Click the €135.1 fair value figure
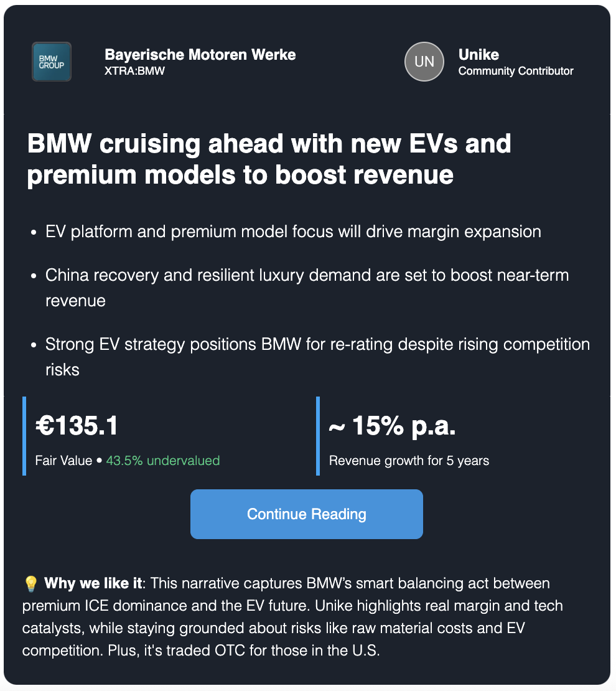The height and width of the screenshot is (691, 616). pyautogui.click(x=77, y=426)
